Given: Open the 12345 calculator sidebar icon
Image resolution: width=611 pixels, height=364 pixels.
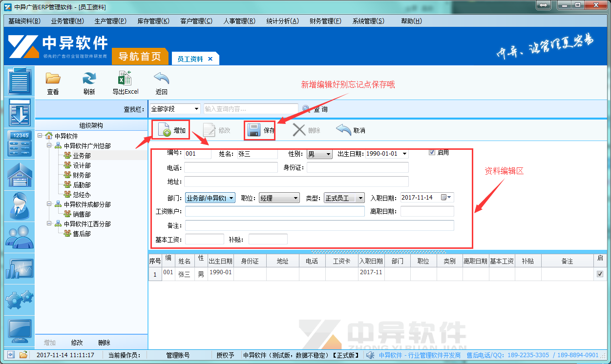Looking at the screenshot, I should pos(20,143).
